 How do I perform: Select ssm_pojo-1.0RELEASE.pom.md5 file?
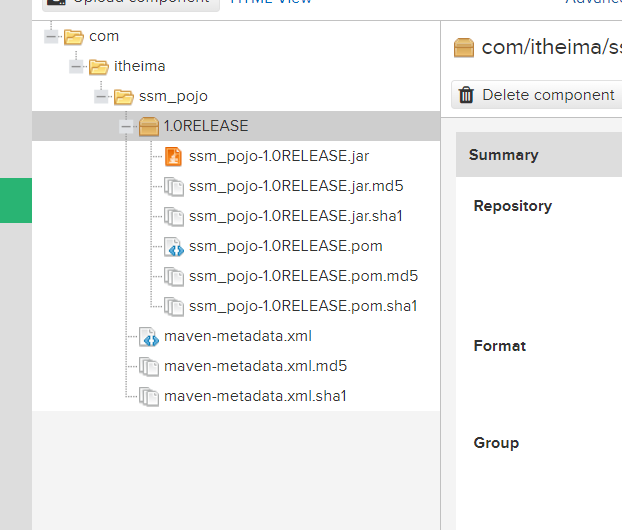tap(303, 276)
